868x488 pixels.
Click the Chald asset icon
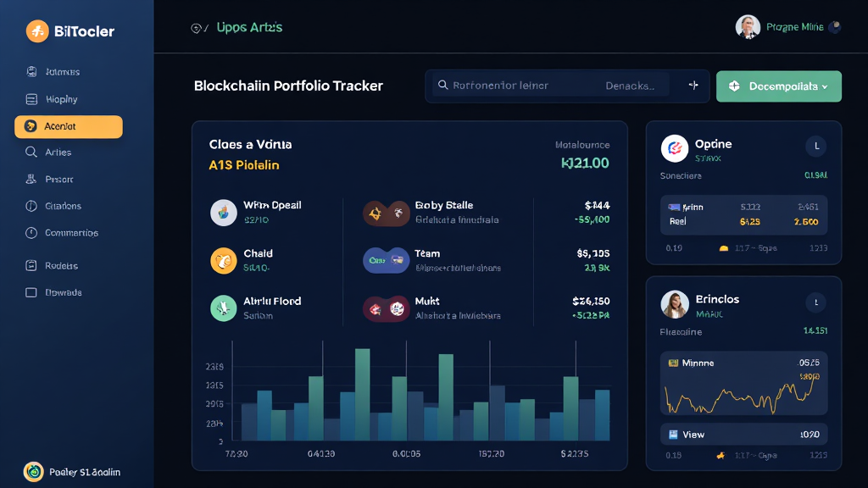coord(224,260)
